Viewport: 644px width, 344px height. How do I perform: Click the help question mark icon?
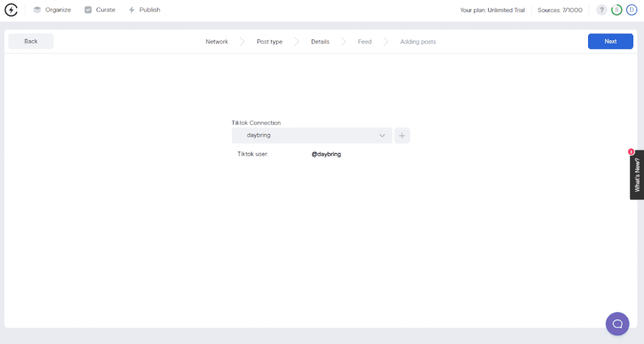(602, 10)
